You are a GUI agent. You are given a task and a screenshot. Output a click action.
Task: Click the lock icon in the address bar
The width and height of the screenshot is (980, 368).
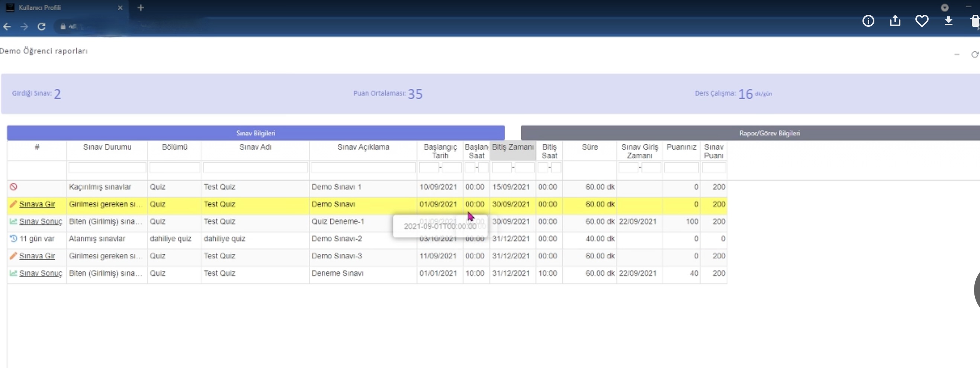click(63, 26)
